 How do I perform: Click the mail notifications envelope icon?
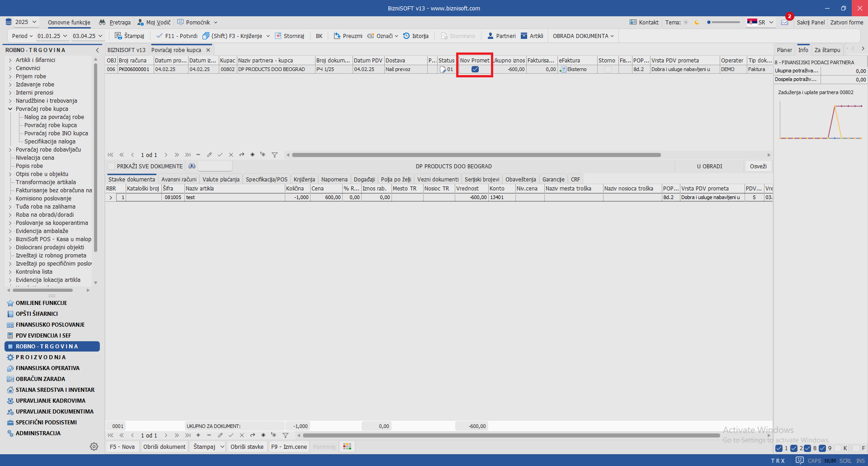785,22
